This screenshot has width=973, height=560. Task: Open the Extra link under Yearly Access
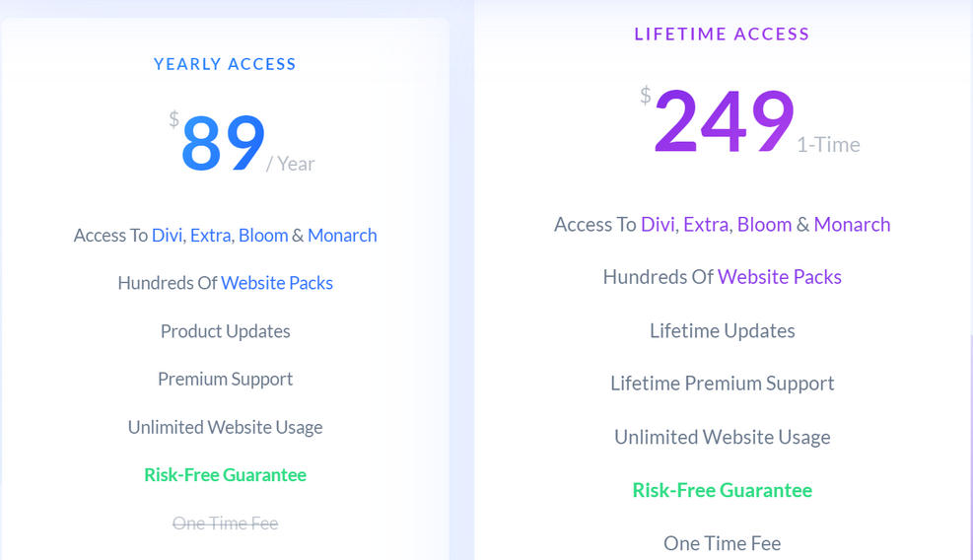(210, 236)
